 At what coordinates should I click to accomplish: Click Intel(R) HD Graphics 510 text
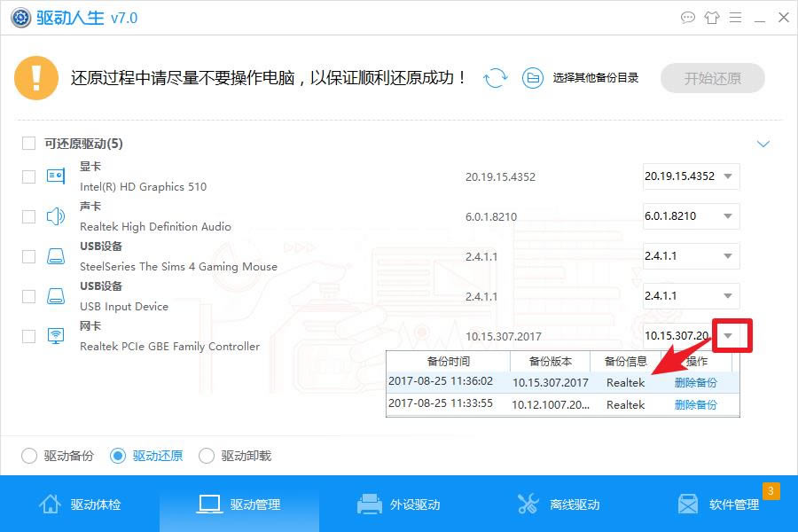(x=143, y=187)
